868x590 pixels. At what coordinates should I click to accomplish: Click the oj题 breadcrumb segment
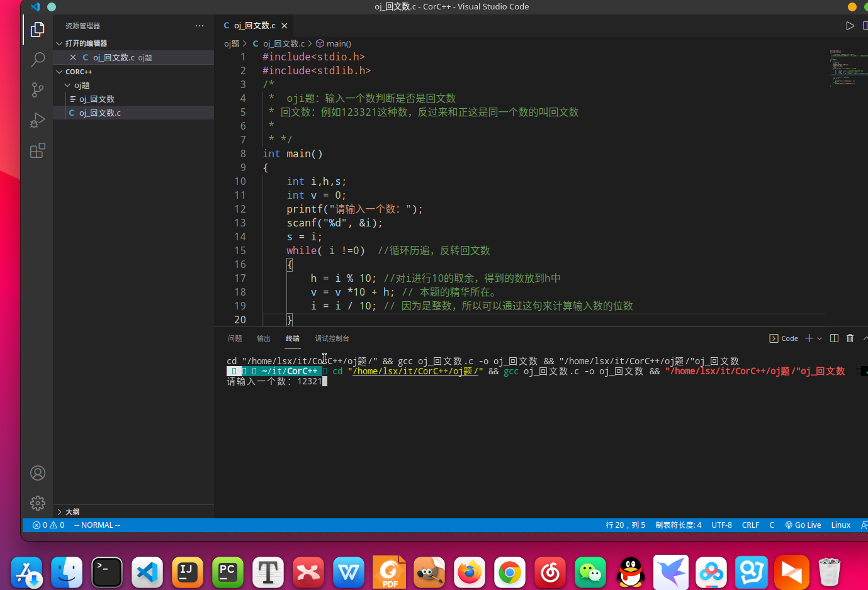(x=232, y=43)
